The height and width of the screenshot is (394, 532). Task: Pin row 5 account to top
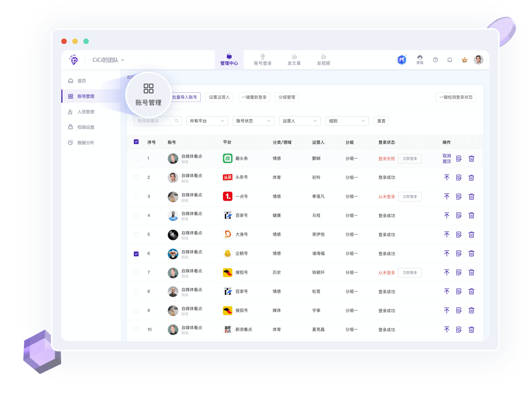click(447, 234)
